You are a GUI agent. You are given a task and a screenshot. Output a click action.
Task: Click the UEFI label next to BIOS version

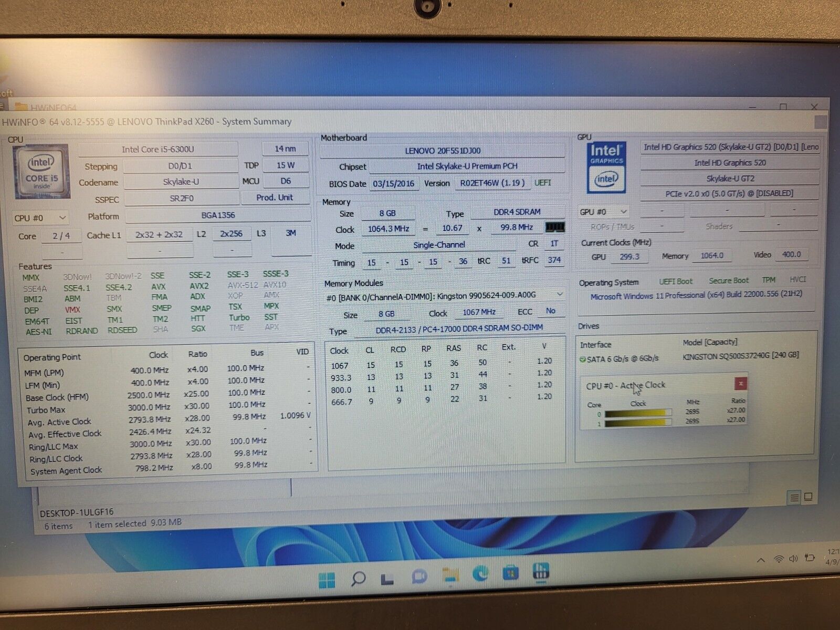pyautogui.click(x=542, y=183)
